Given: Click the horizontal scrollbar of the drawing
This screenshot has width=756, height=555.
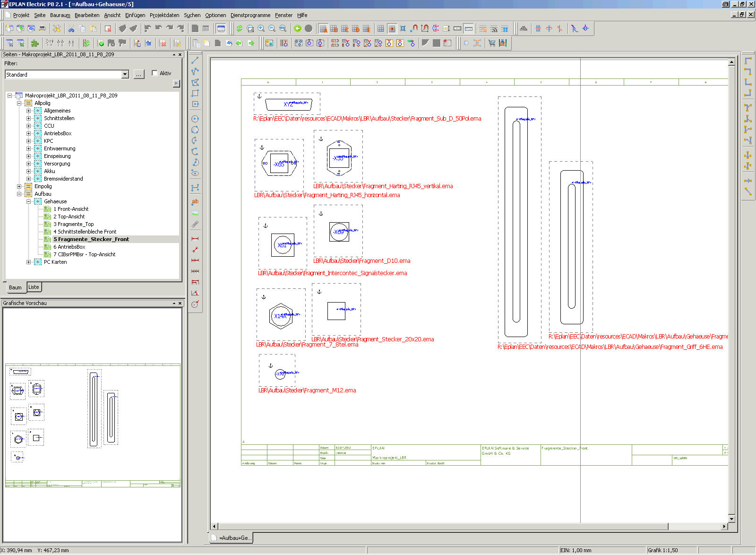Looking at the screenshot, I should pyautogui.click(x=443, y=526).
